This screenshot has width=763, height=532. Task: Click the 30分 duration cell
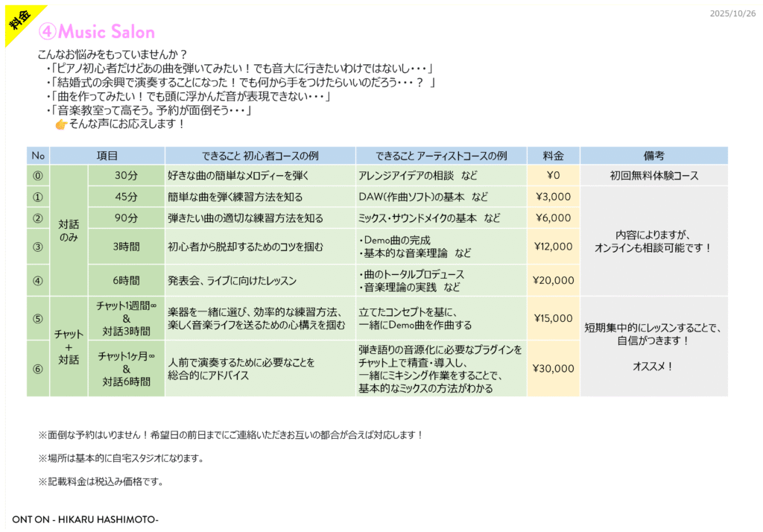coord(126,176)
